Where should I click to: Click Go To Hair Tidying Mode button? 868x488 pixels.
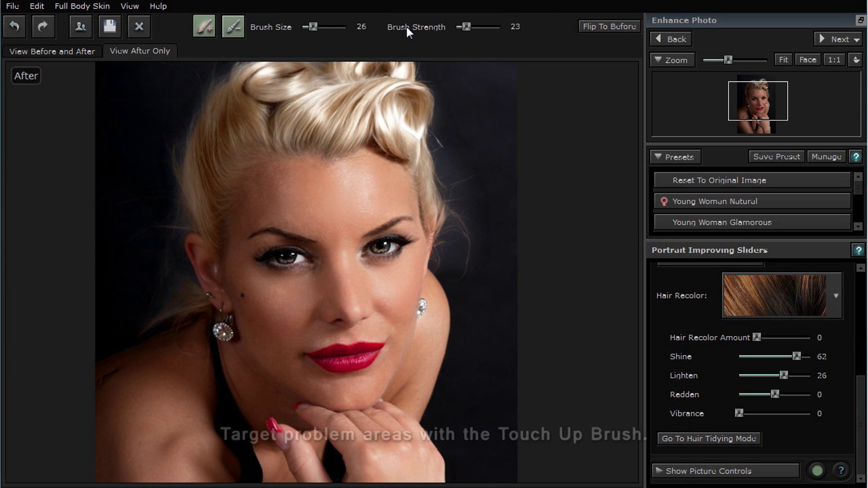pyautogui.click(x=709, y=438)
